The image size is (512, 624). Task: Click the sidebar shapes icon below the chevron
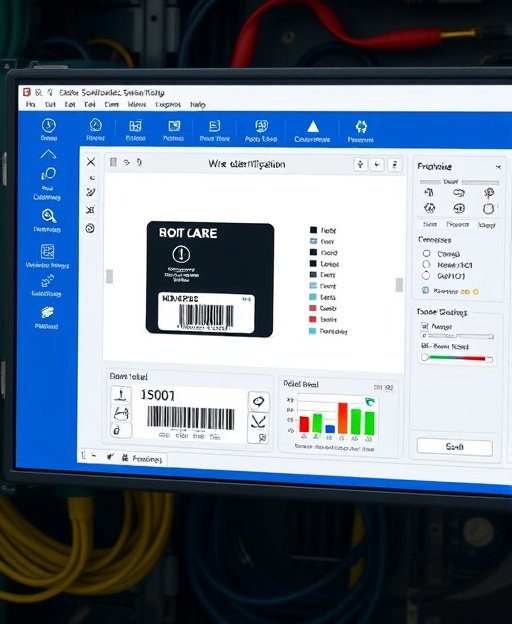point(48,174)
